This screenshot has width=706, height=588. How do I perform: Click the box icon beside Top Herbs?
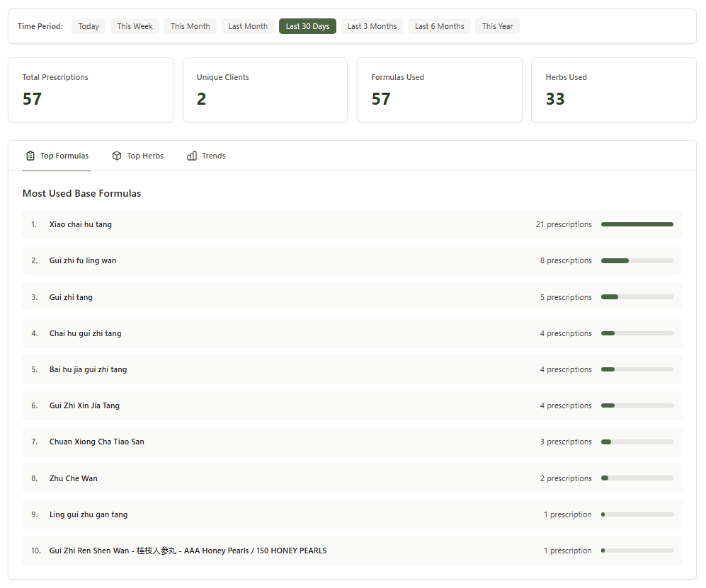coord(116,155)
